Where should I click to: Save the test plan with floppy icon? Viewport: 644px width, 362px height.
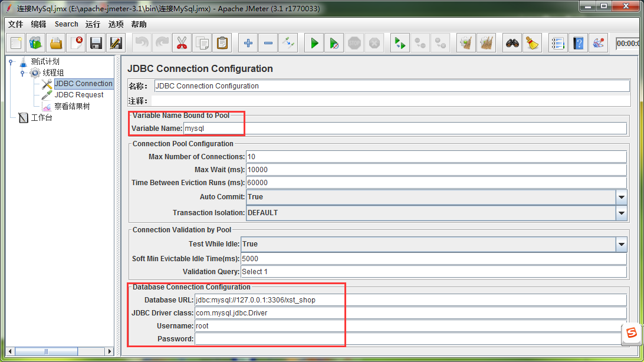coord(96,43)
